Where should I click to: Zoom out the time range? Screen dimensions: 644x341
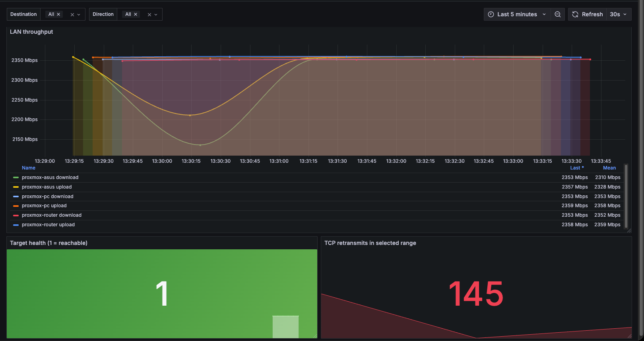(558, 14)
